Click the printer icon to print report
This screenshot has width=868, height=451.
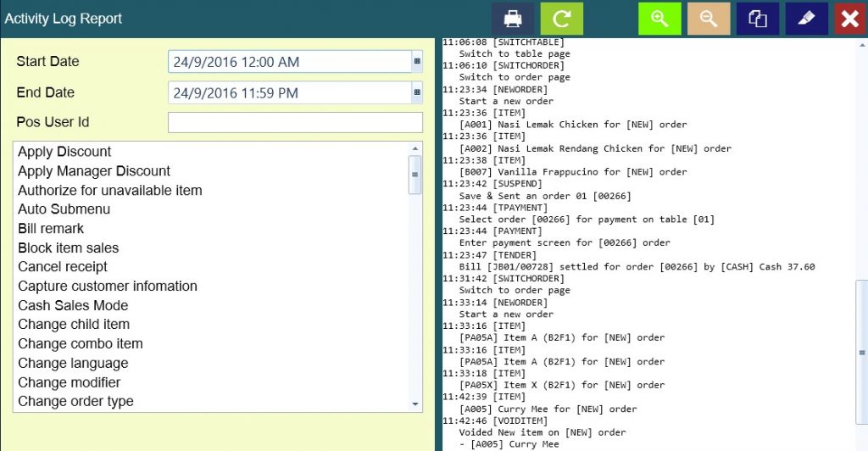click(x=513, y=19)
